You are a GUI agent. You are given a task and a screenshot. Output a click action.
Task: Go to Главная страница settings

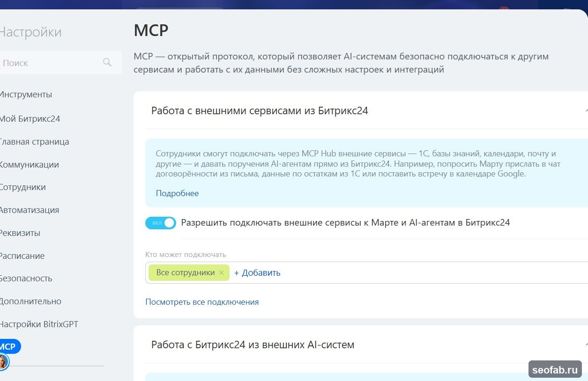click(x=34, y=142)
